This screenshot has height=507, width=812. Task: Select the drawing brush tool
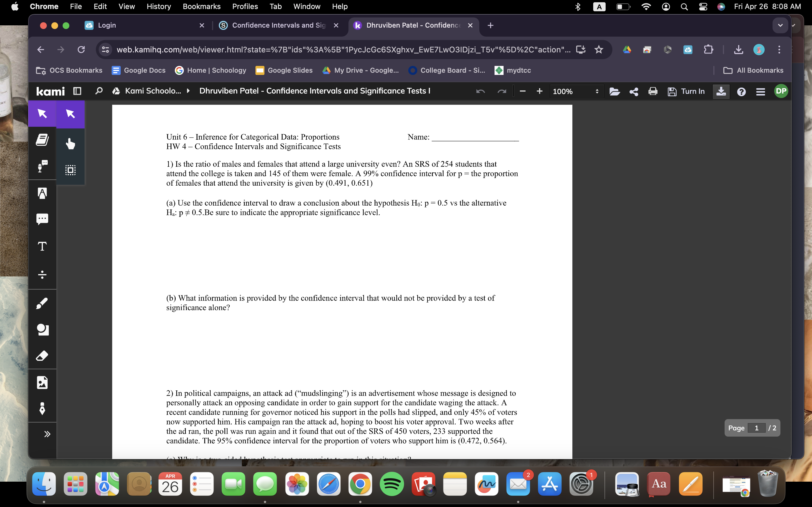click(x=42, y=303)
